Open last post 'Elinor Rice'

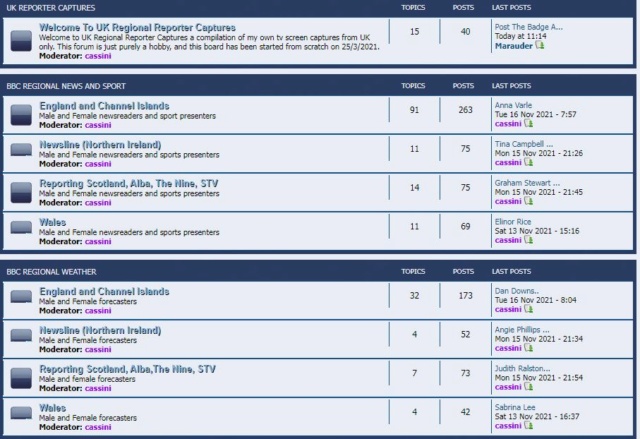point(513,222)
